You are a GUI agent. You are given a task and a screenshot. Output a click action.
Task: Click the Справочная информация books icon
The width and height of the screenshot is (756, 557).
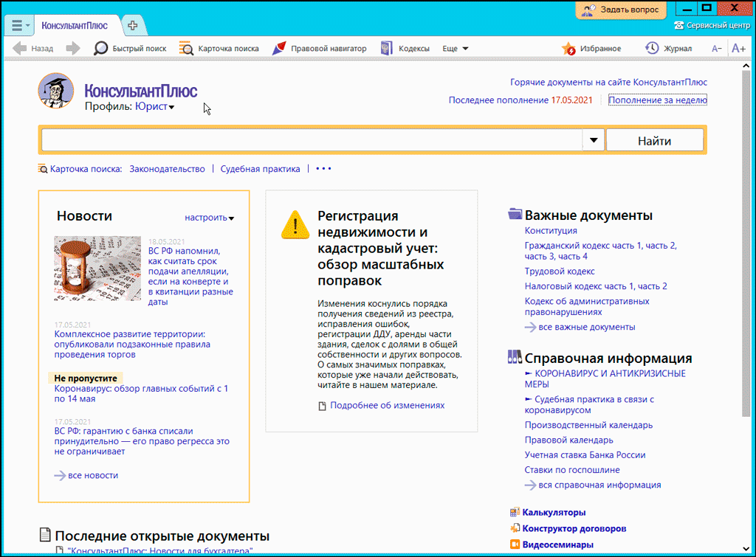515,357
